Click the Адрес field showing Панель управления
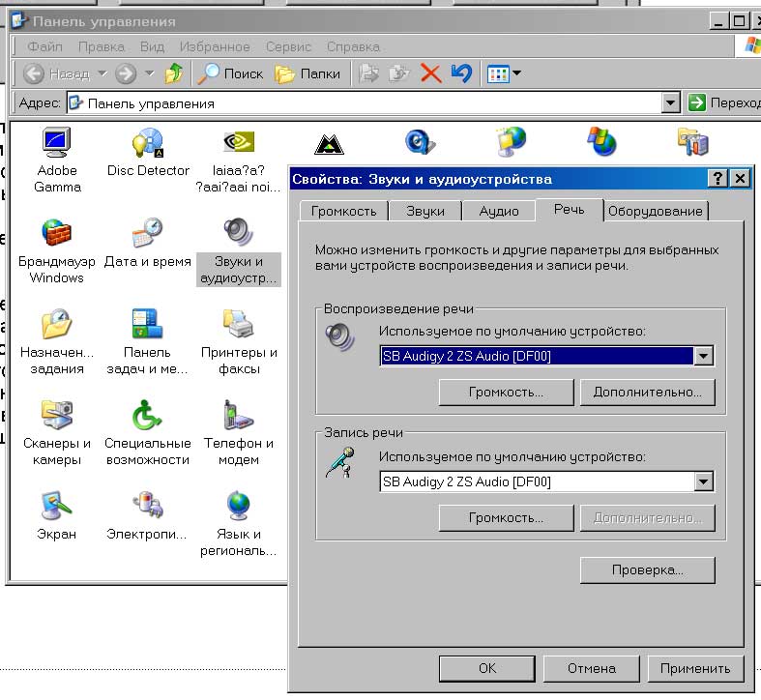 coord(367,103)
